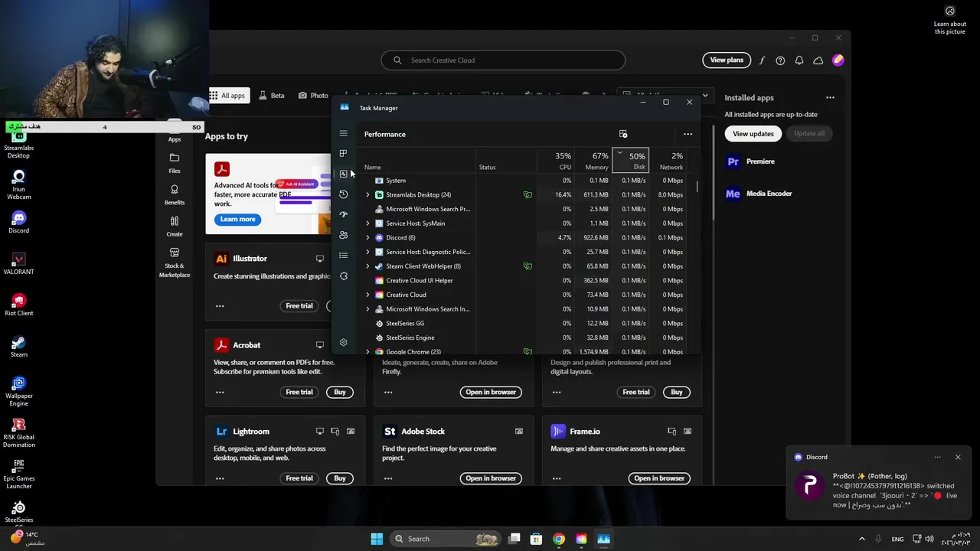The width and height of the screenshot is (980, 551).
Task: Click Buy button for Acrobat
Action: (x=340, y=392)
